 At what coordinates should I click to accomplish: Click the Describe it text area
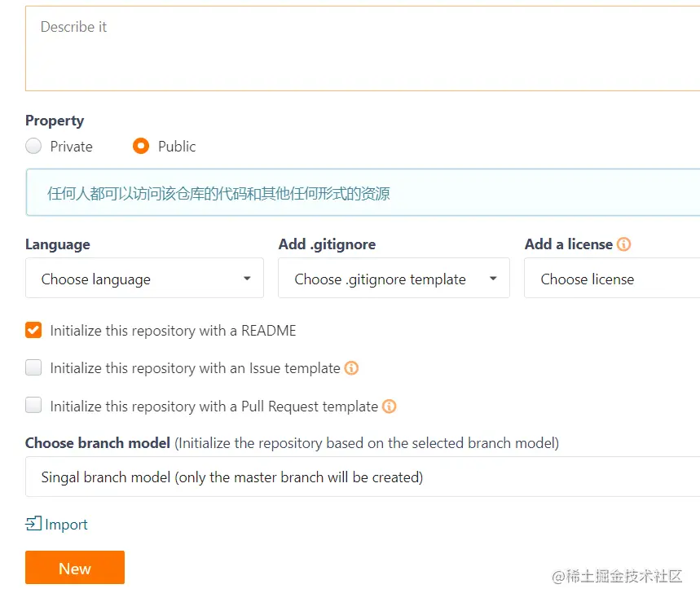click(363, 49)
